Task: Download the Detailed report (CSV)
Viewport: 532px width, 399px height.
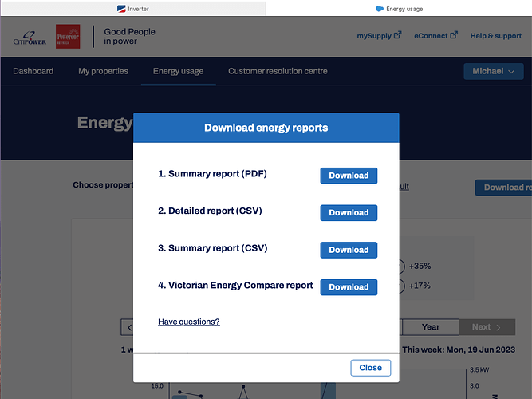Action: (x=349, y=212)
